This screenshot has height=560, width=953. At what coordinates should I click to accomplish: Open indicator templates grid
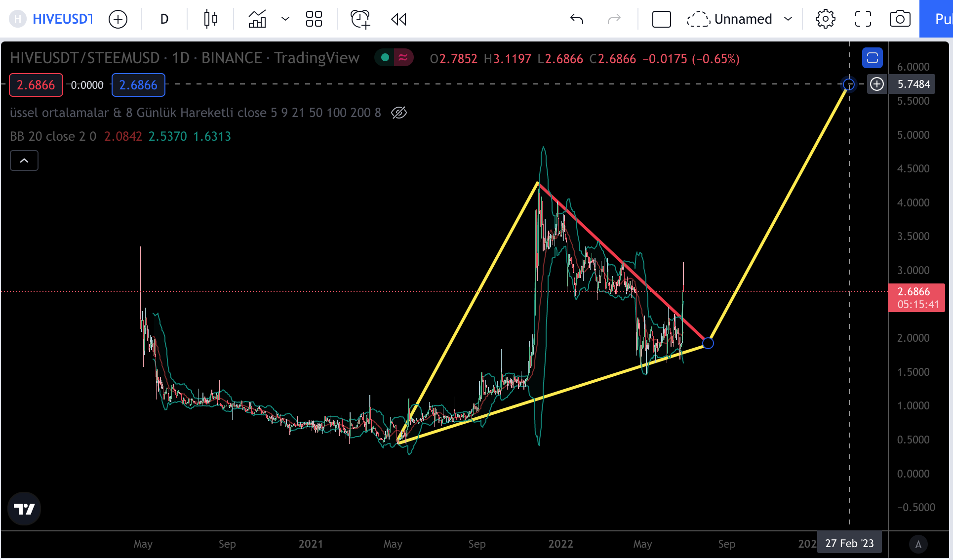[x=314, y=19]
